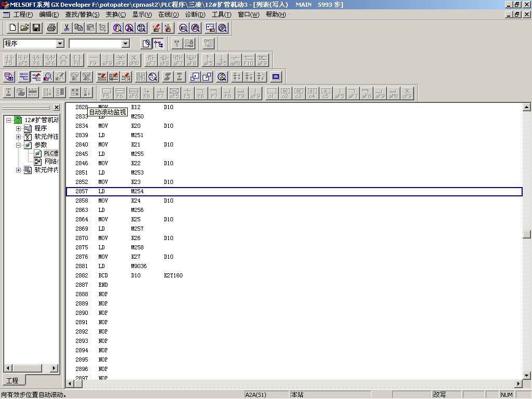The image size is (532, 399).
Task: Open the 编辑(E) menu
Action: pos(49,15)
